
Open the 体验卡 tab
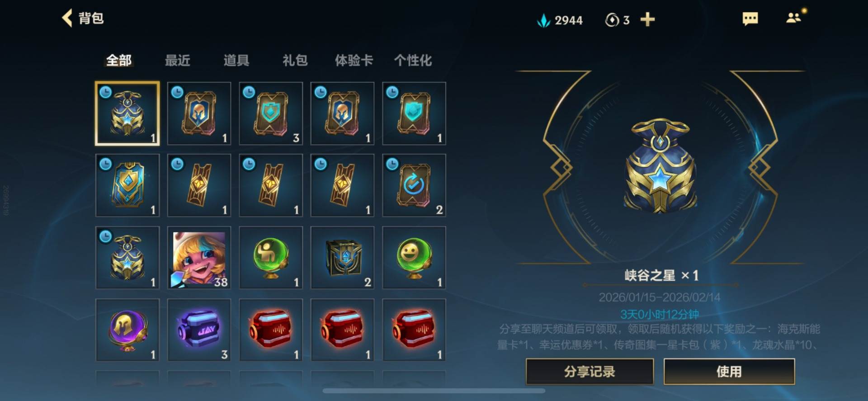point(354,60)
